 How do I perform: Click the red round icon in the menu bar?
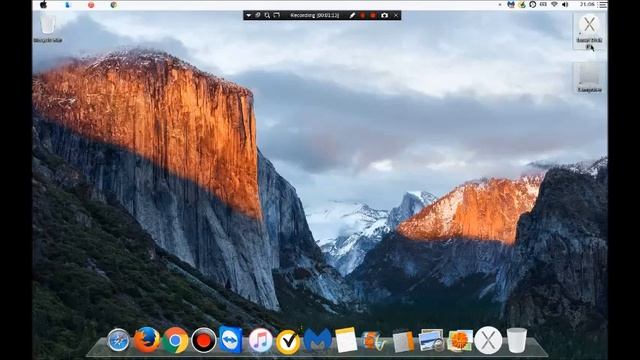click(91, 5)
